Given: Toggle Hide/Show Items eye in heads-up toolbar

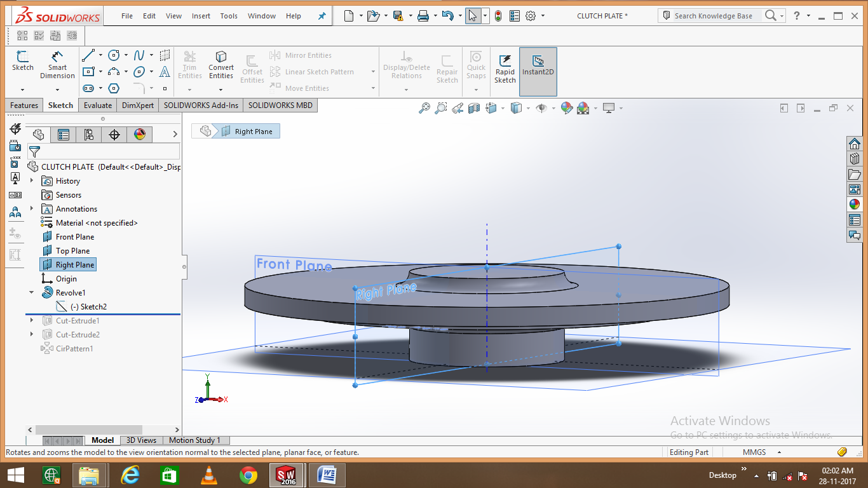Looking at the screenshot, I should pyautogui.click(x=542, y=108).
